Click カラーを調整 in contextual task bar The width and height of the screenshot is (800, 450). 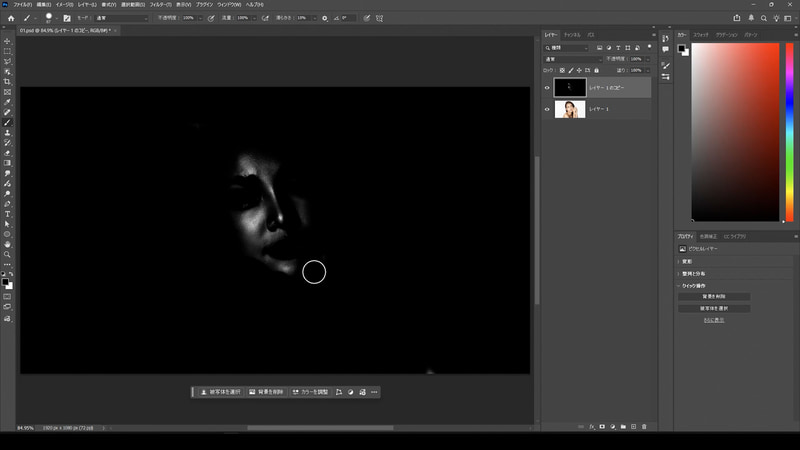click(310, 392)
